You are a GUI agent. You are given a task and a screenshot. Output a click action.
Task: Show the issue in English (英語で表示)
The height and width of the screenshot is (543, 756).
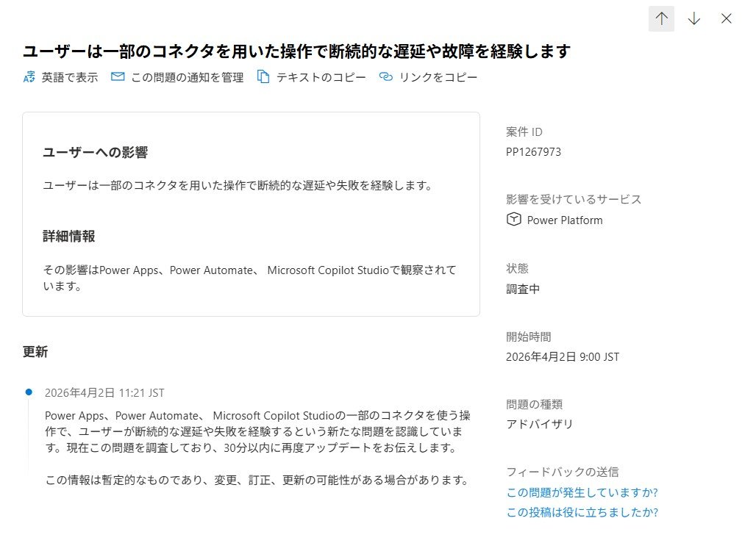[x=69, y=77]
